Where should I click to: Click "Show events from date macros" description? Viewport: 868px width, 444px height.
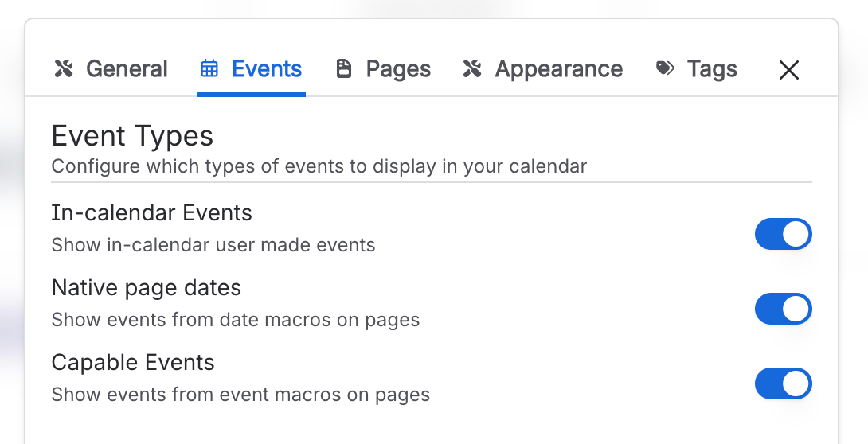pos(235,320)
